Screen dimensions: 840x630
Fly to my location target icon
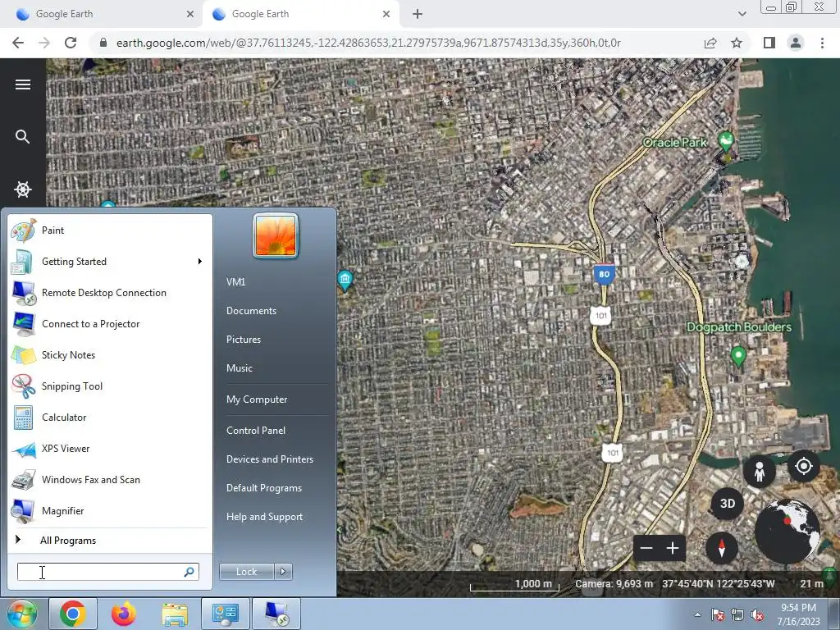point(803,466)
